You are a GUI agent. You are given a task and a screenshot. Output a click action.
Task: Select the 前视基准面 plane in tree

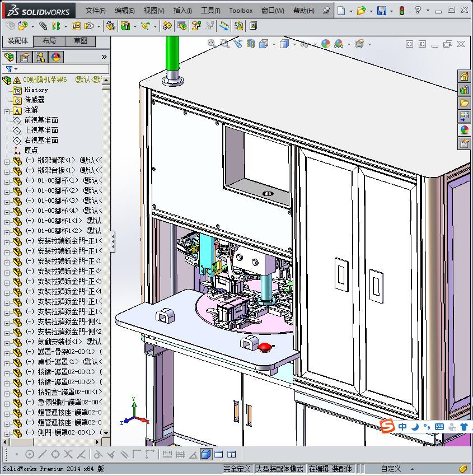[x=41, y=120]
